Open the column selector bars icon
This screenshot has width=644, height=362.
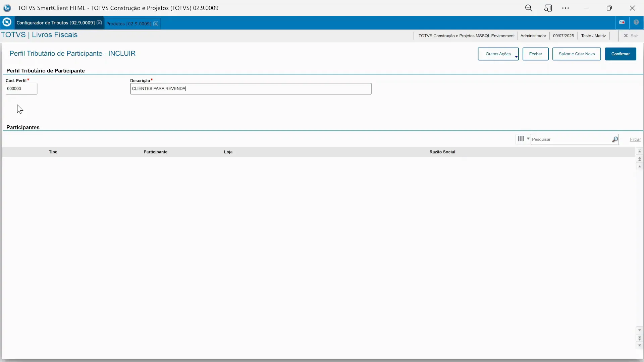[521, 139]
